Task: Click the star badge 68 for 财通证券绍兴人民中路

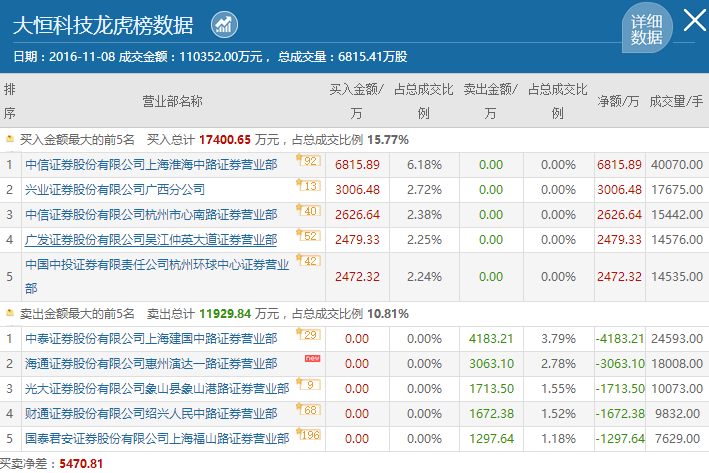Action: [308, 409]
